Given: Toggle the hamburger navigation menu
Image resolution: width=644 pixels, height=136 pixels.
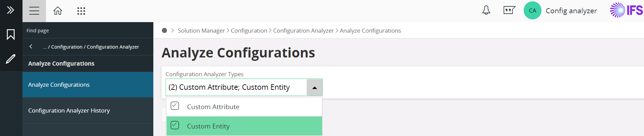Looking at the screenshot, I should [x=34, y=11].
